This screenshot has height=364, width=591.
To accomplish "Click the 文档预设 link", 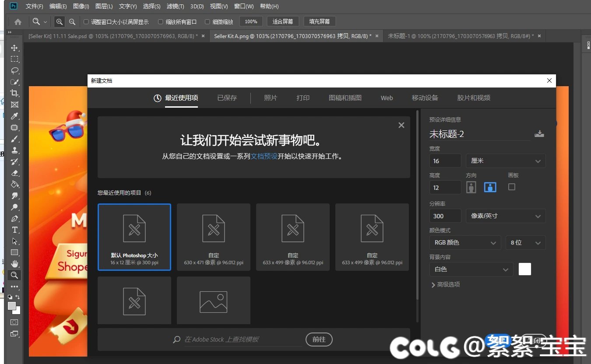I will (x=264, y=156).
